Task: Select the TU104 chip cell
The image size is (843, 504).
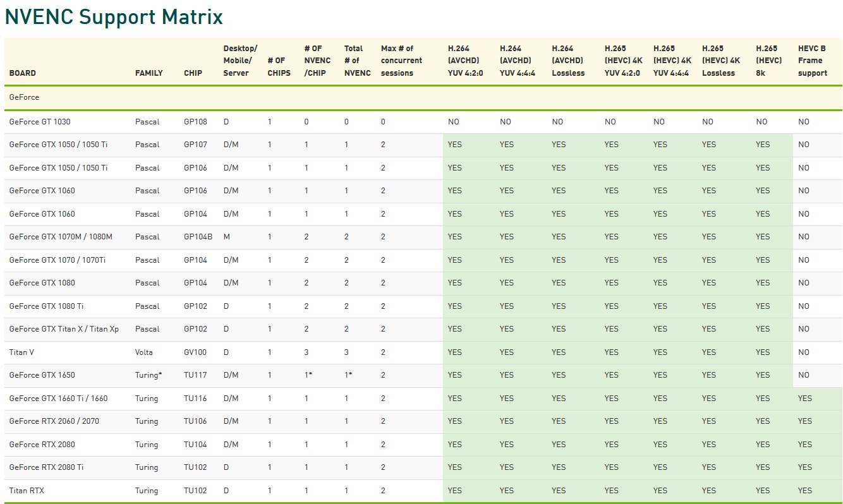Action: 195,445
